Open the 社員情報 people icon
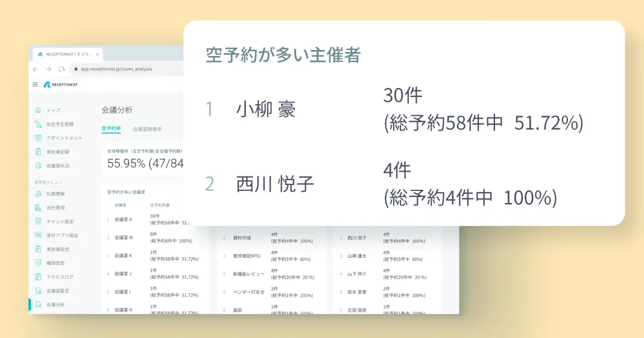 [x=38, y=193]
